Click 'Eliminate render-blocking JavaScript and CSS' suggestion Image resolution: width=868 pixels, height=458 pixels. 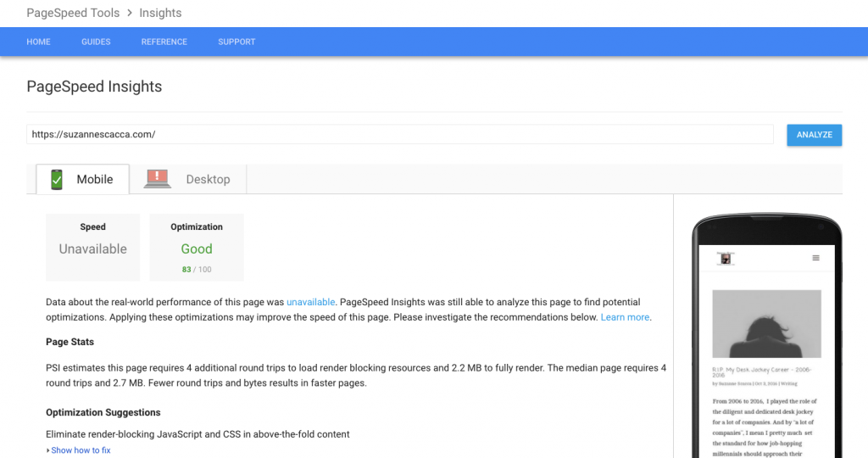pyautogui.click(x=198, y=434)
